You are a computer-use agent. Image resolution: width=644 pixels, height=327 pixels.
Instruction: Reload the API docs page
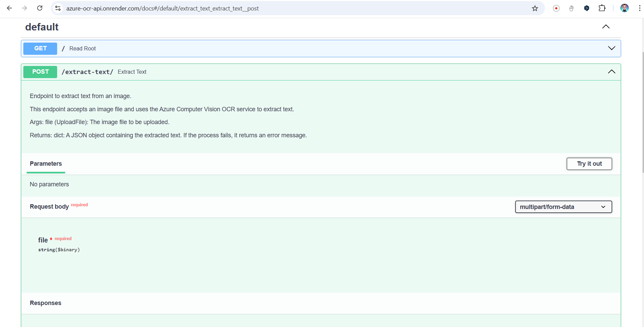pyautogui.click(x=40, y=8)
